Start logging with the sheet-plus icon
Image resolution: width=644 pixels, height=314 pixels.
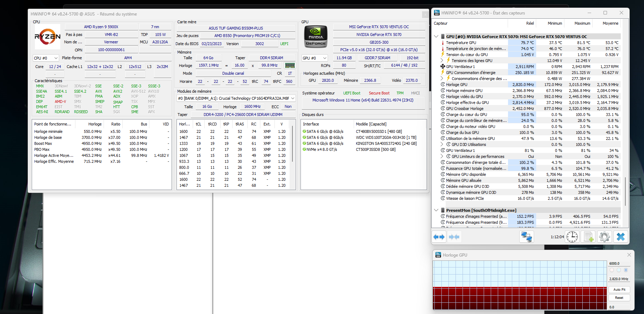tap(588, 237)
